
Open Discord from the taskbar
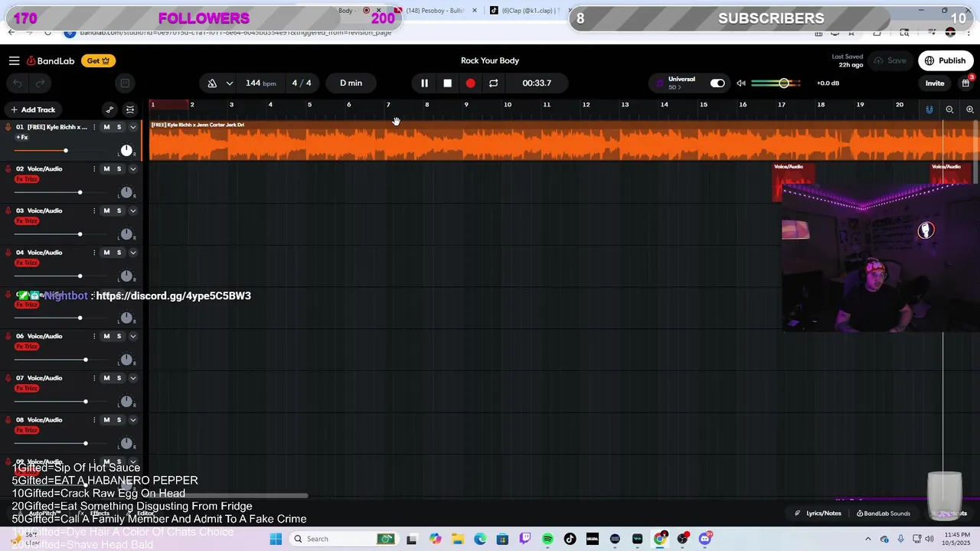pos(704,539)
